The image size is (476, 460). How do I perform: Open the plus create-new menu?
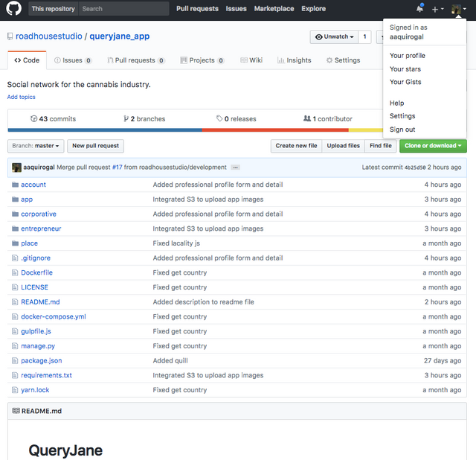pyautogui.click(x=437, y=9)
